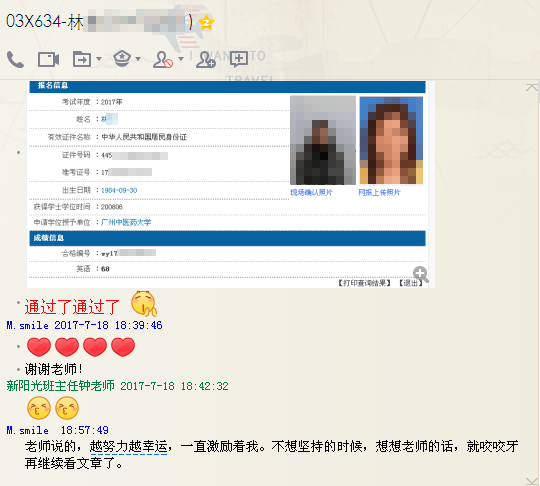Start a voice call with the phone icon
Screen dimensions: 540x486
coord(15,60)
